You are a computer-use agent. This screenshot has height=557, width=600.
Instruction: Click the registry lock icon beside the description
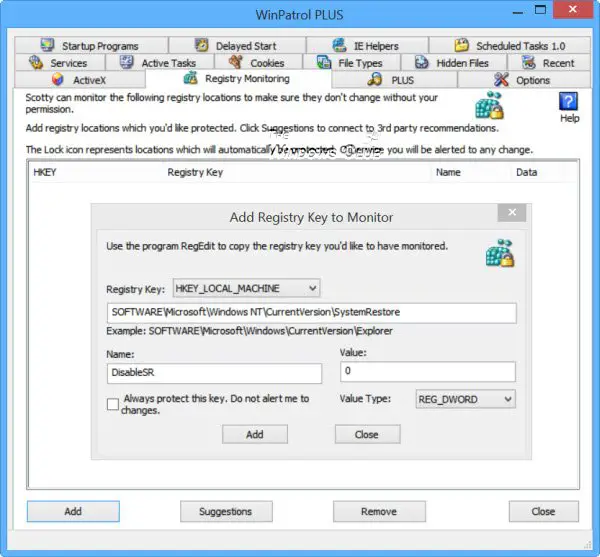point(489,105)
